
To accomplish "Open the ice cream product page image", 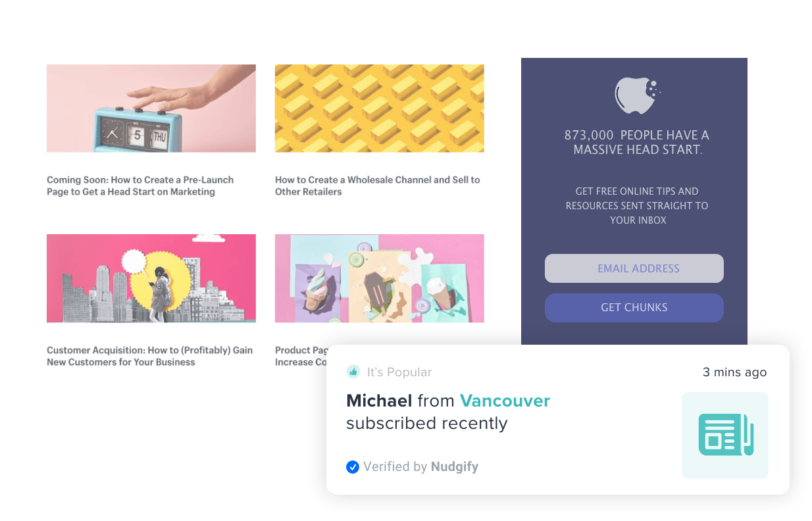I will [x=380, y=278].
